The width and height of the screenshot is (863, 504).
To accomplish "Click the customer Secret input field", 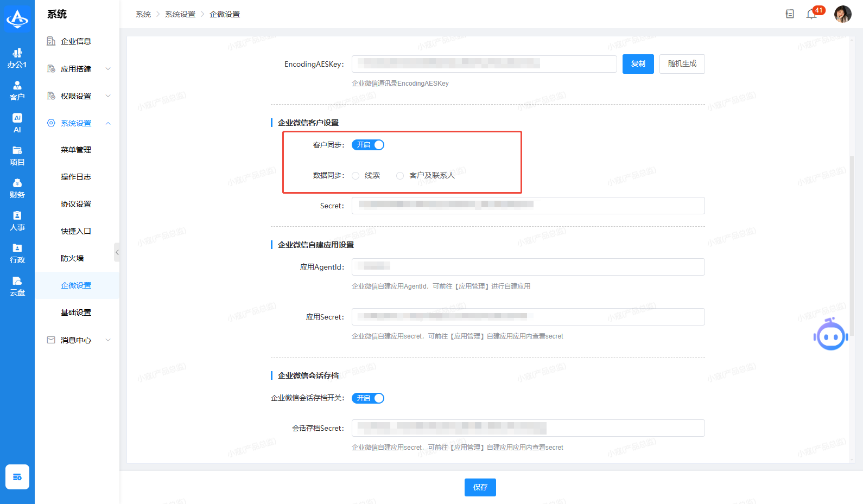I will click(528, 206).
